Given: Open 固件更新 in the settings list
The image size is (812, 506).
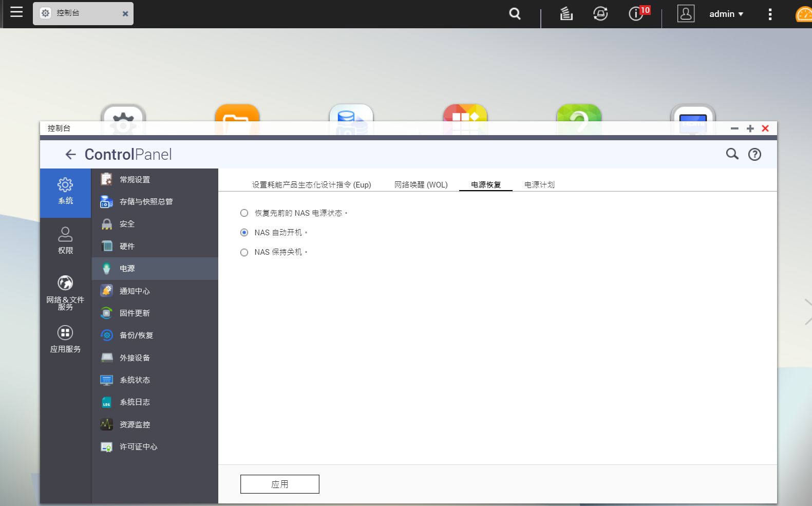Looking at the screenshot, I should (x=135, y=313).
